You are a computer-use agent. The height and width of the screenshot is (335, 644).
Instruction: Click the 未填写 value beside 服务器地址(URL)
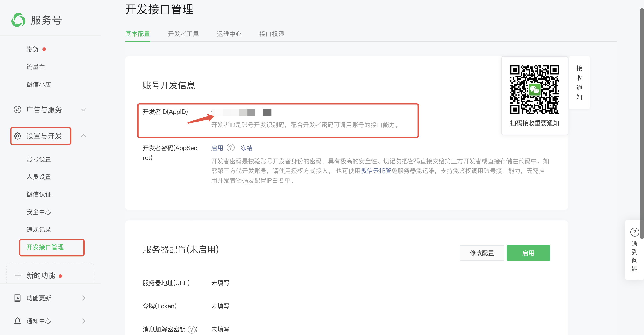(220, 283)
